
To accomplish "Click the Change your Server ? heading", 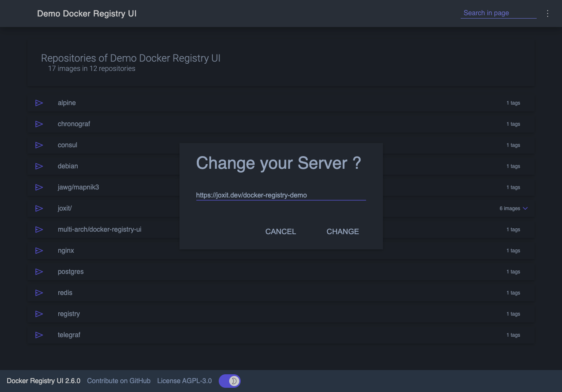I will click(x=279, y=163).
